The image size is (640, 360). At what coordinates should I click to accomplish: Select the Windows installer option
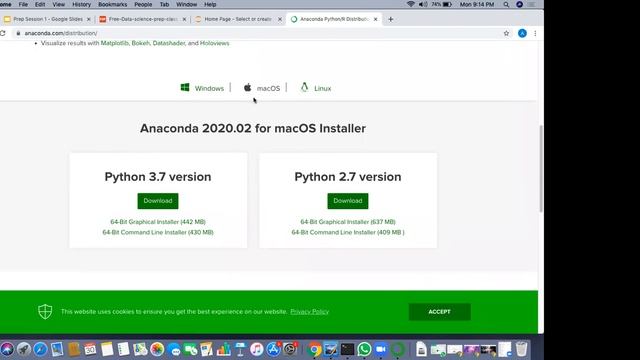202,88
